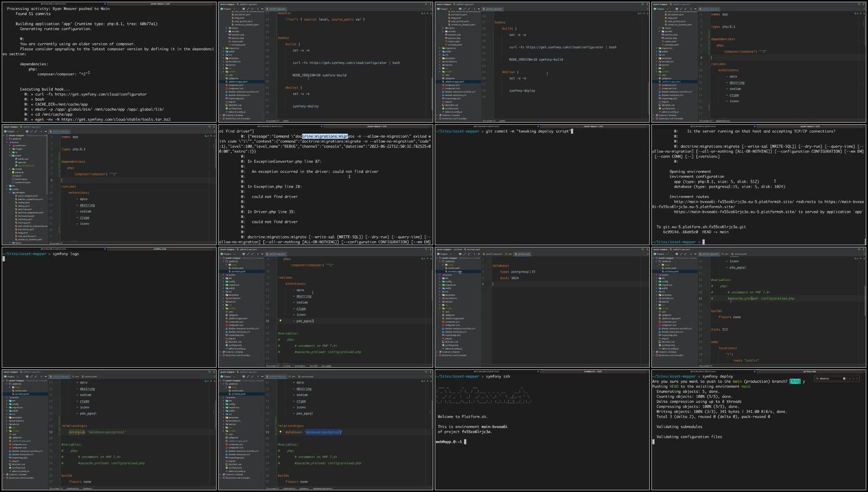Click the lightbulb icon beside highlighted 'database:postgresql'
868x492 pixels.
click(x=280, y=432)
